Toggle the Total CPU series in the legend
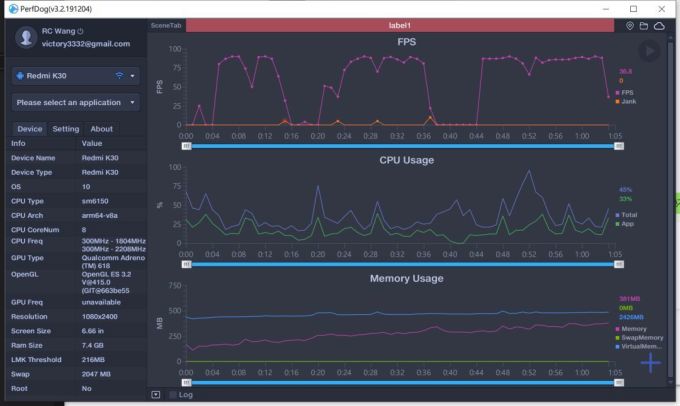 626,215
